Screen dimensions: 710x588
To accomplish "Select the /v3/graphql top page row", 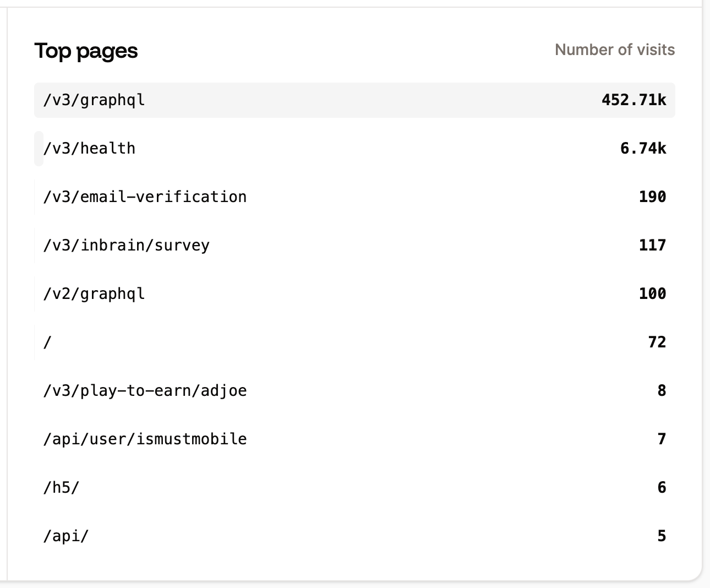I will tap(94, 100).
